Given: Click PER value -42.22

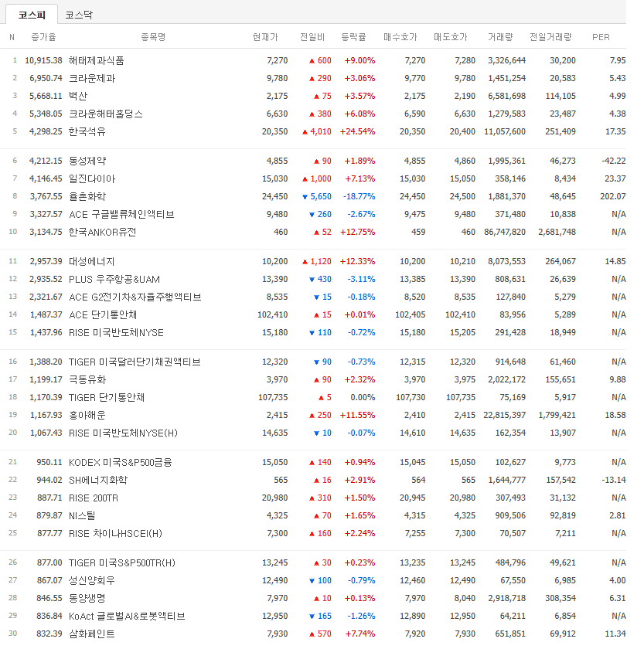Looking at the screenshot, I should 614,161.
